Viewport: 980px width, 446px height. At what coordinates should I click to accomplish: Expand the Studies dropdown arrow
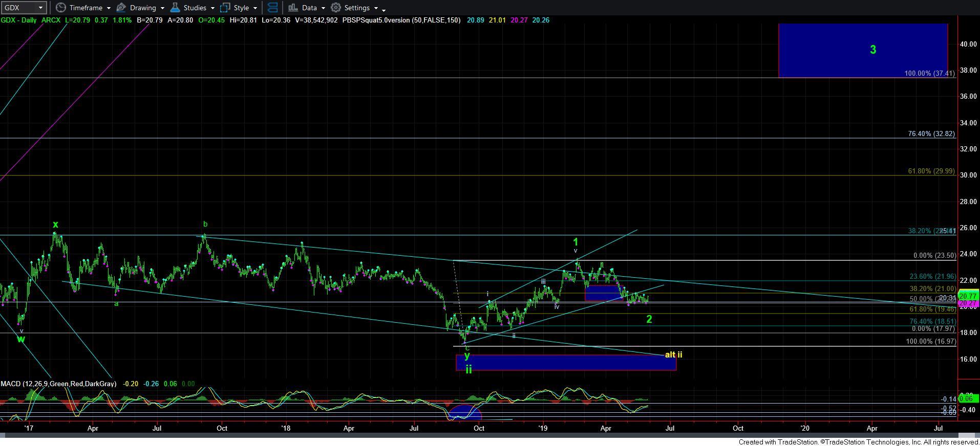[x=212, y=8]
